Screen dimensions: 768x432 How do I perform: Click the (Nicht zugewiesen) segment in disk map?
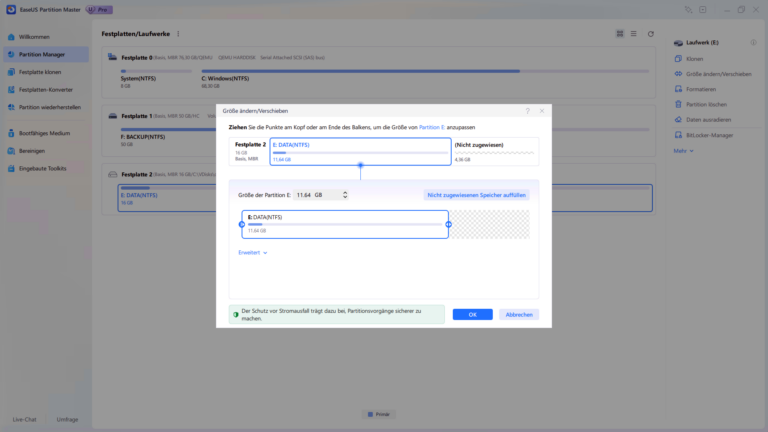coord(495,152)
